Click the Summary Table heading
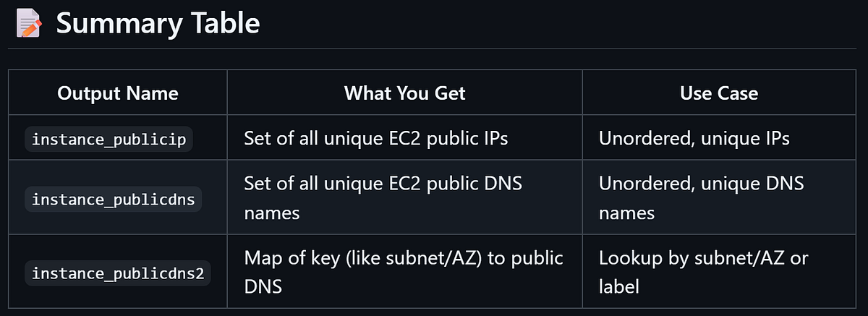The image size is (868, 316). pyautogui.click(x=158, y=24)
